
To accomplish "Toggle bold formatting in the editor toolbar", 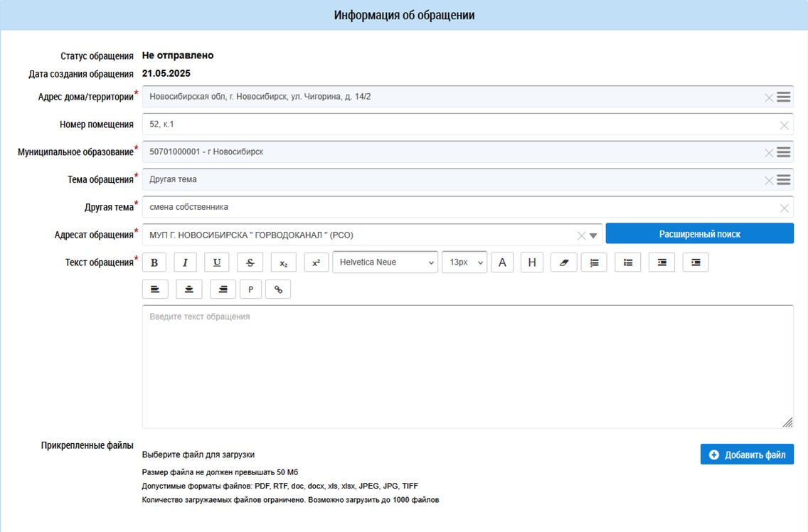I will click(x=154, y=262).
